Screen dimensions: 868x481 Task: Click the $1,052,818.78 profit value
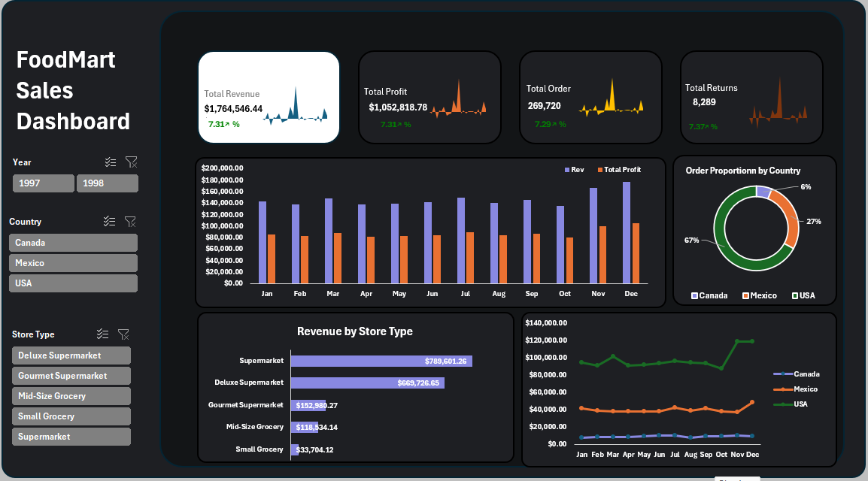pos(398,107)
